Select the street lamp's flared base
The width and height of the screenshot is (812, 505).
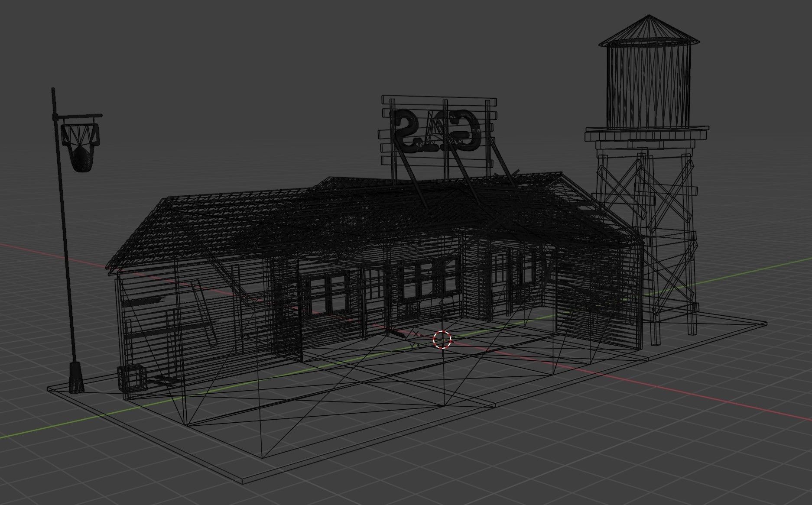point(76,378)
